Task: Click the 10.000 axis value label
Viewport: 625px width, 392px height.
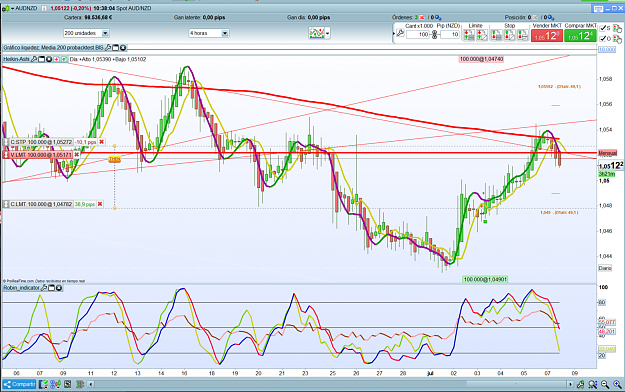Action: pyautogui.click(x=607, y=49)
